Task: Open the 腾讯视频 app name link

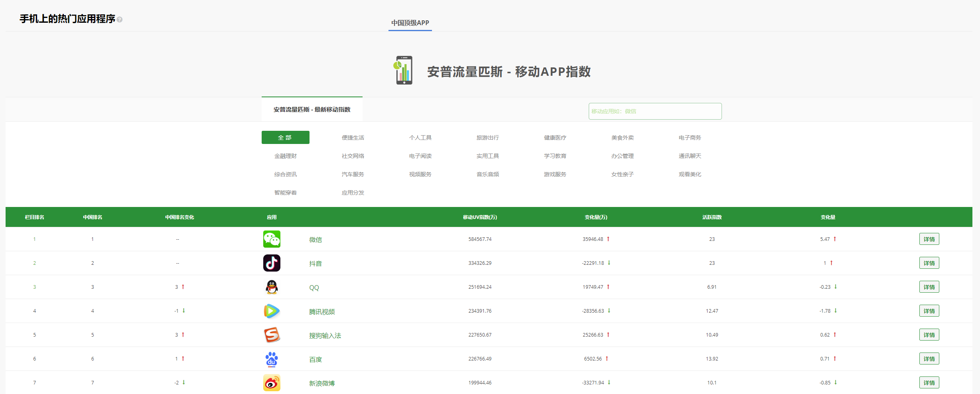Action: pos(322,311)
